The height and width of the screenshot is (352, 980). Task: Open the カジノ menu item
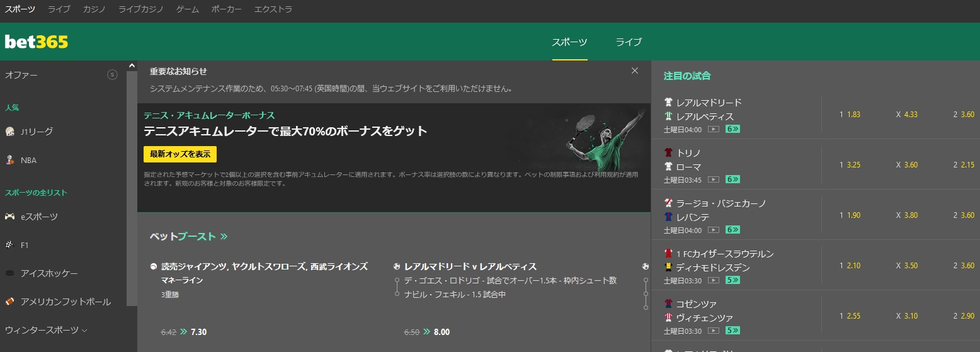(94, 9)
